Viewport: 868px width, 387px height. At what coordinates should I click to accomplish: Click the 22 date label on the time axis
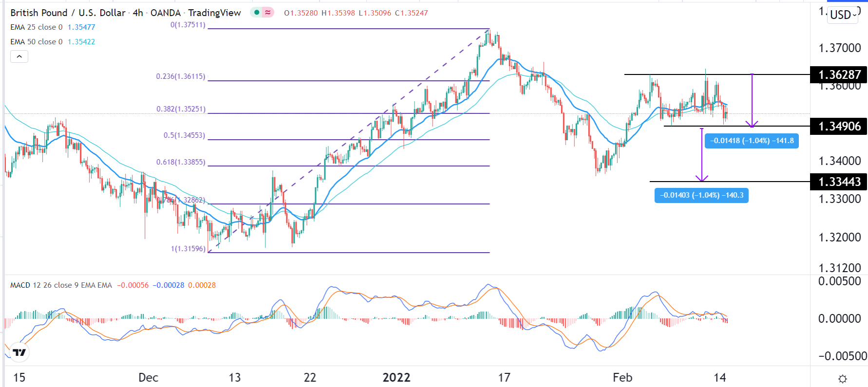click(x=310, y=377)
